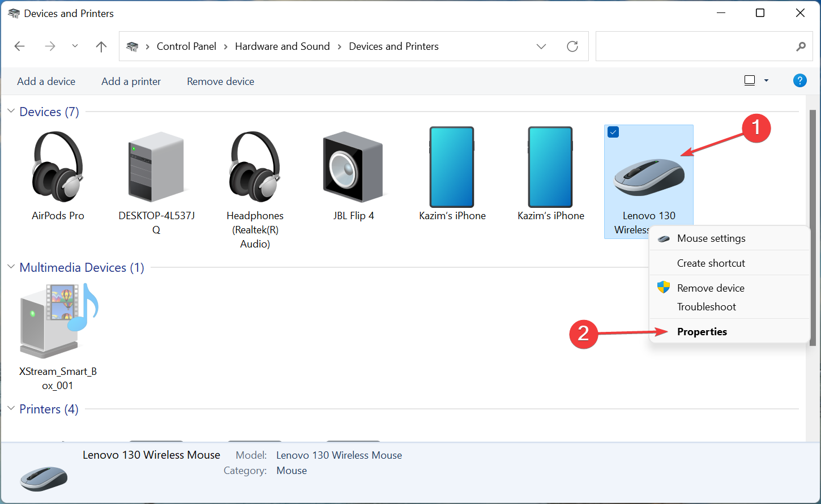
Task: Choose Troubleshoot from the context menu
Action: (x=729, y=307)
